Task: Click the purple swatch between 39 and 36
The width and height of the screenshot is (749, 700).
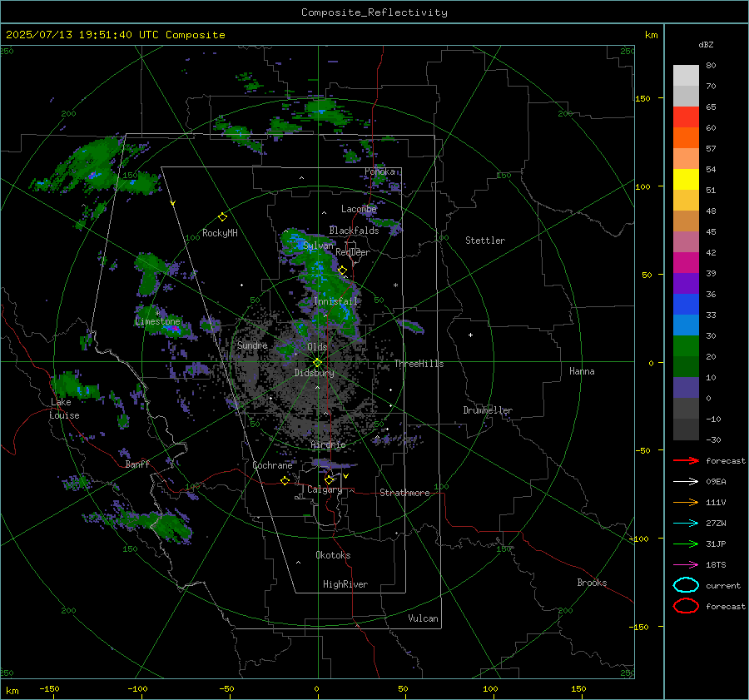Action: [x=686, y=283]
